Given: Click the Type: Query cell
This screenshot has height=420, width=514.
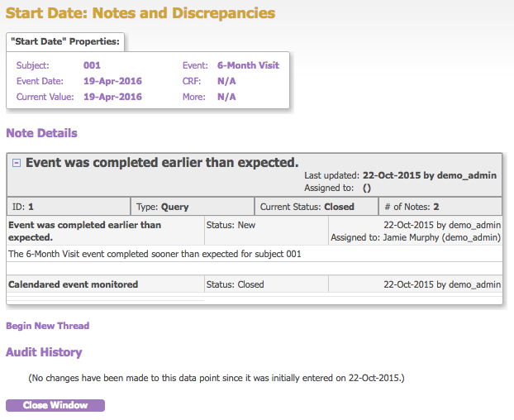Looking at the screenshot, I should click(x=193, y=207).
